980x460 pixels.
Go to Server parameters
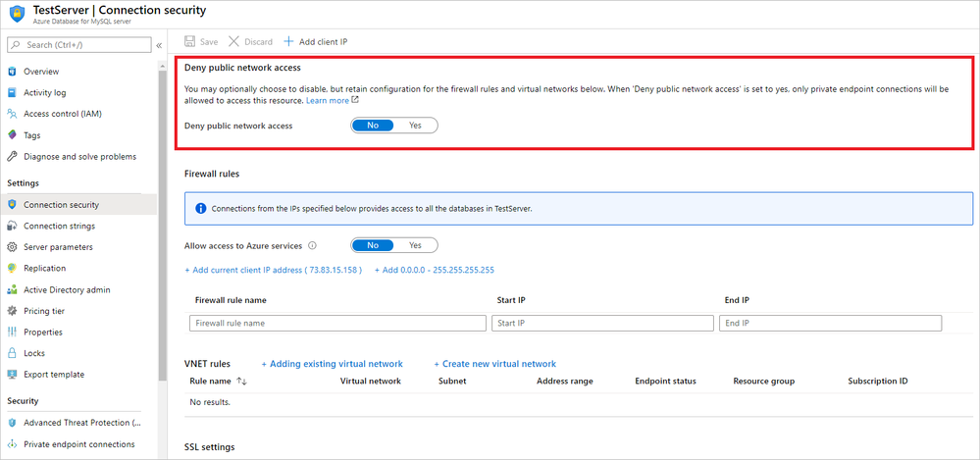click(58, 247)
